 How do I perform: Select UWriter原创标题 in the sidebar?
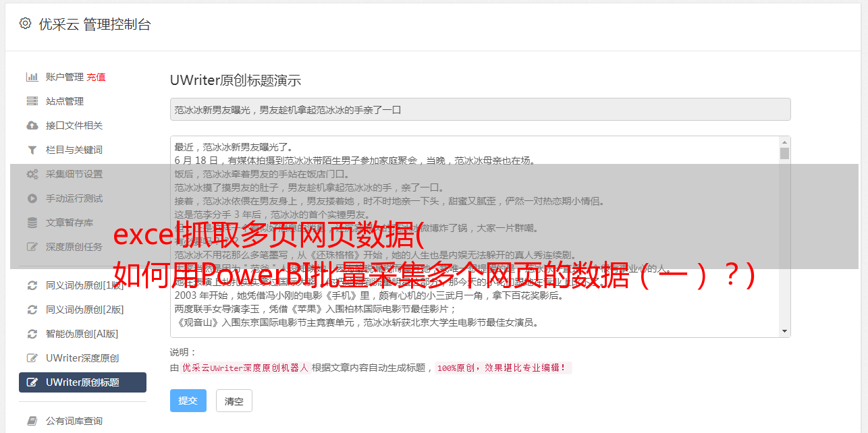pyautogui.click(x=82, y=382)
